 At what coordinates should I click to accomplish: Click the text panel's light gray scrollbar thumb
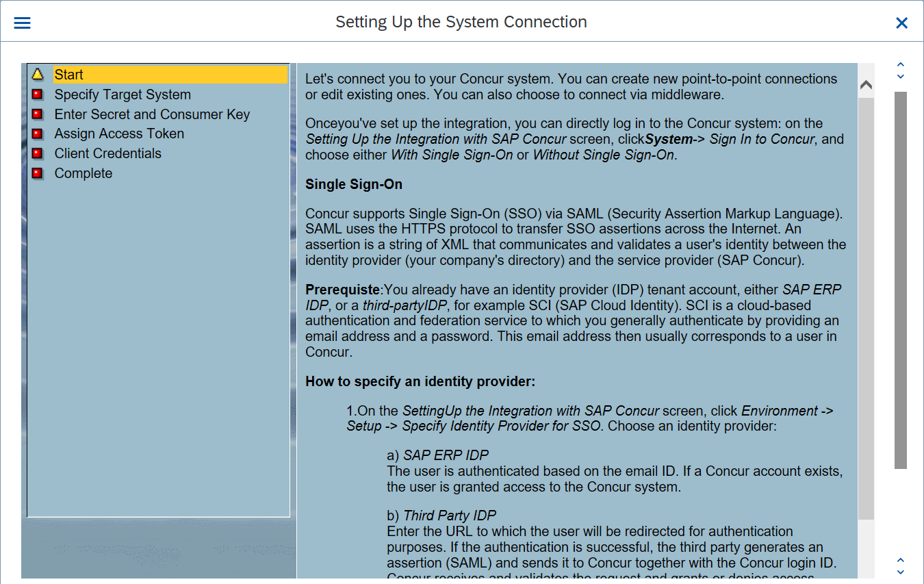click(866, 308)
